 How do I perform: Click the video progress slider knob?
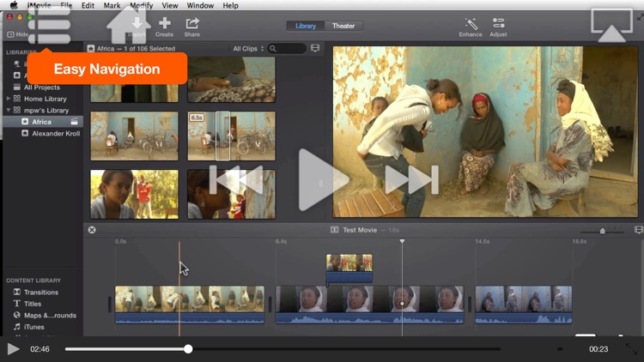point(188,349)
